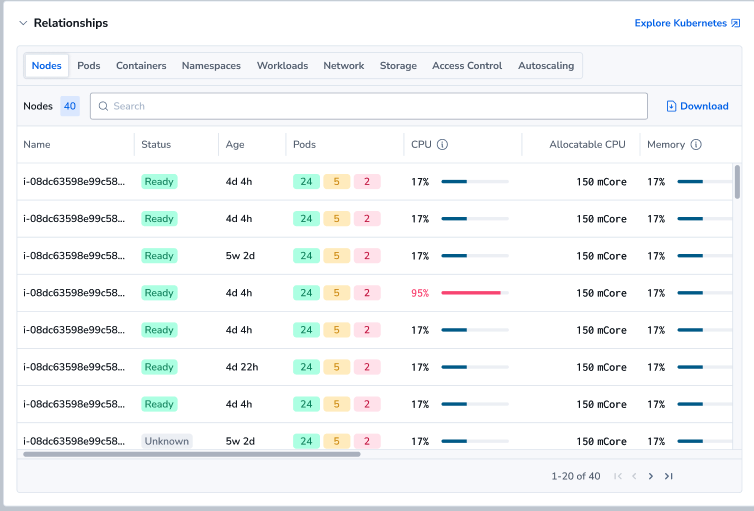Go to the previous page

point(634,476)
